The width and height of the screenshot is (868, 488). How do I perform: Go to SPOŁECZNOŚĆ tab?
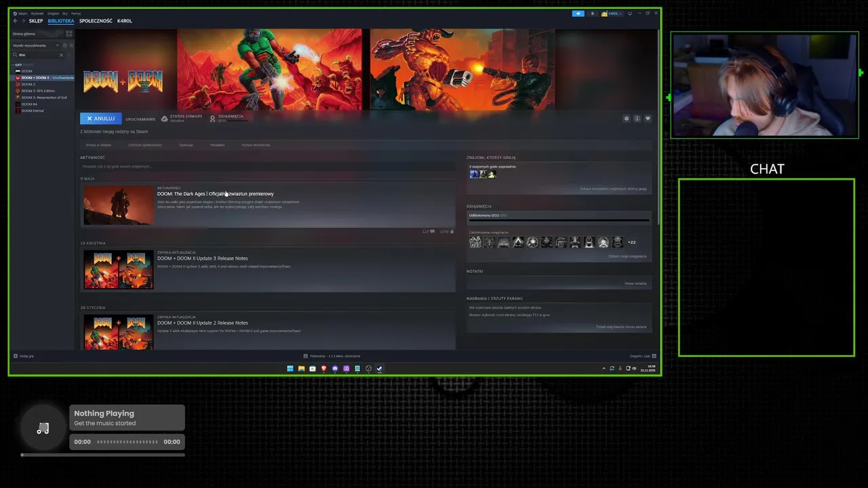(96, 21)
